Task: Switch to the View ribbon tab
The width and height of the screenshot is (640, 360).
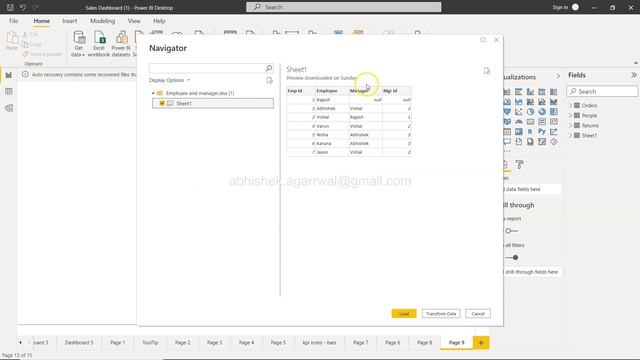Action: point(134,21)
